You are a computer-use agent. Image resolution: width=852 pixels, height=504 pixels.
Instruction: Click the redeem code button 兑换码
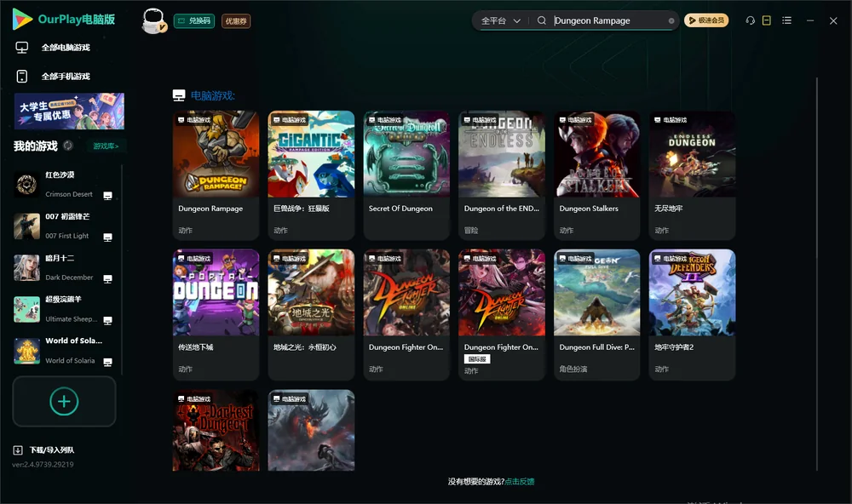click(194, 21)
